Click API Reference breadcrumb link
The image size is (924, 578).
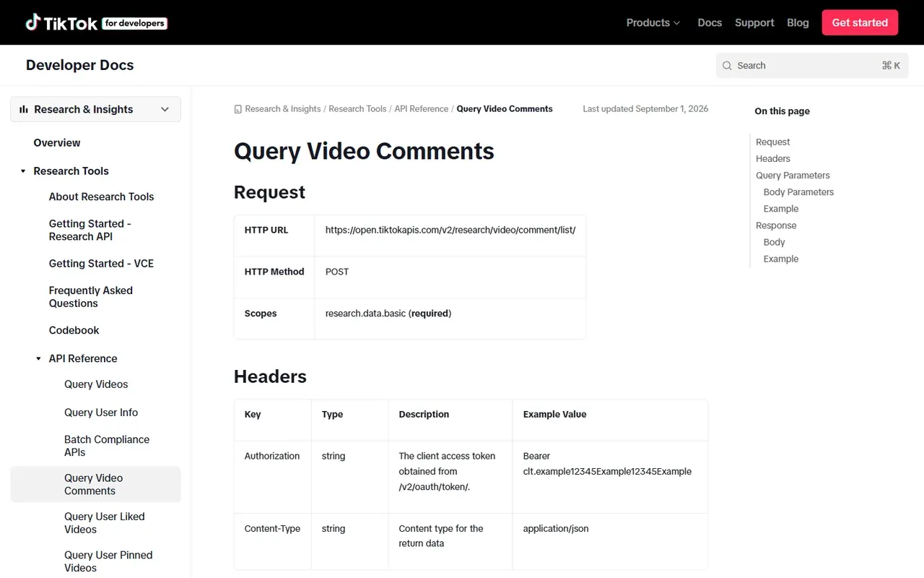tap(422, 109)
